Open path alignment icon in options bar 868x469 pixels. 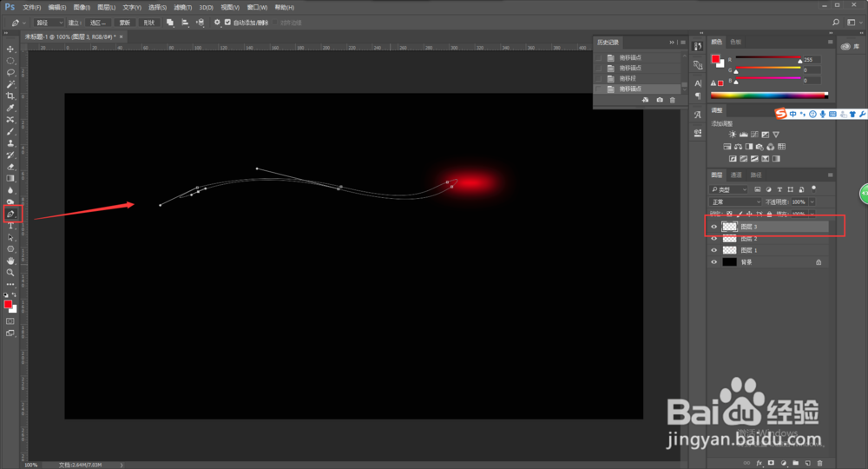pos(185,23)
